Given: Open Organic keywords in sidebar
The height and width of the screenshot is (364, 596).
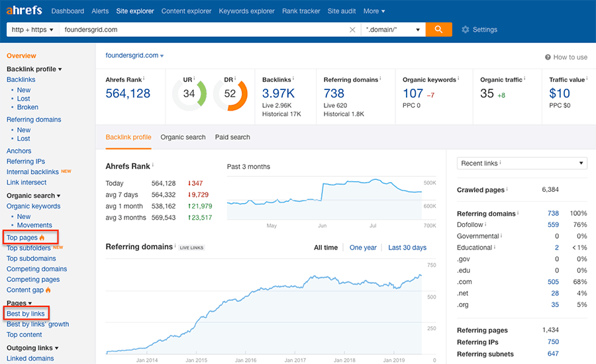Looking at the screenshot, I should click(x=34, y=206).
